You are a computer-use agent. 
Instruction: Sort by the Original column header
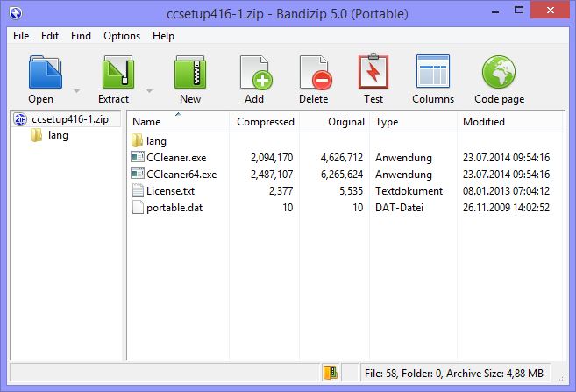(x=335, y=122)
